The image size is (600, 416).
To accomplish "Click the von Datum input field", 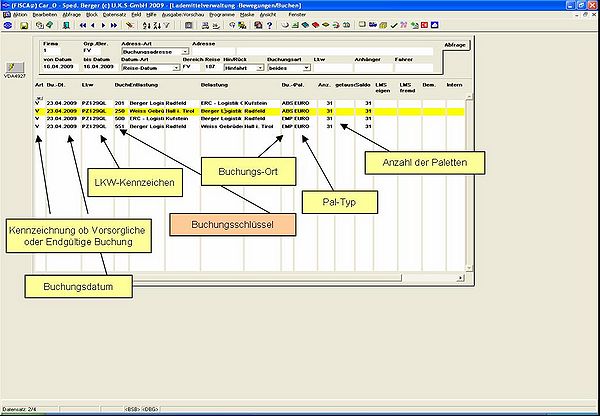I will (x=60, y=67).
